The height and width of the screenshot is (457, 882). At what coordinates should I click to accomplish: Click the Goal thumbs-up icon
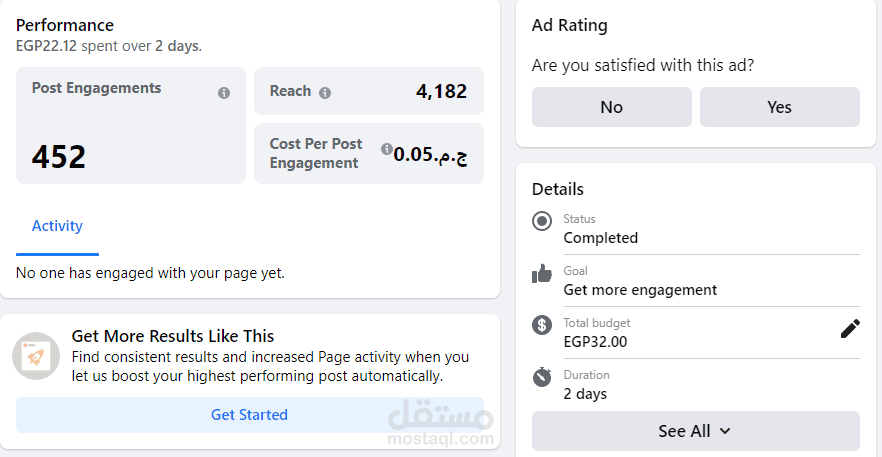pos(542,273)
